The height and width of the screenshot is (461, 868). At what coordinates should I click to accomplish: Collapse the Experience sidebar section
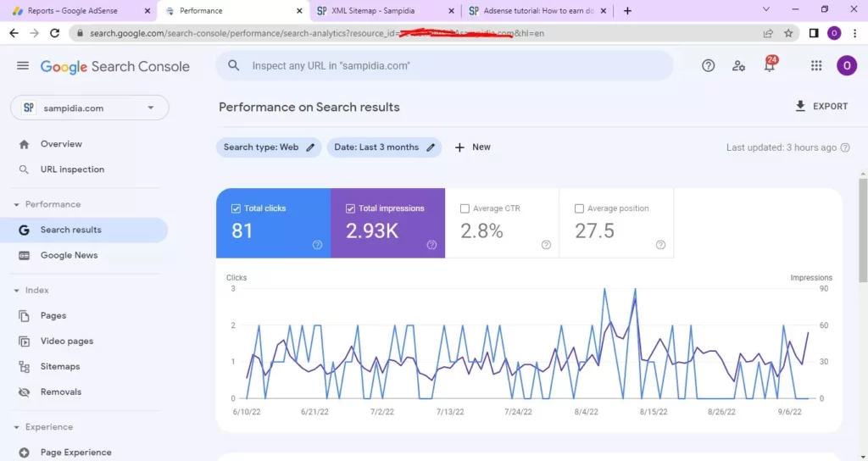click(17, 427)
